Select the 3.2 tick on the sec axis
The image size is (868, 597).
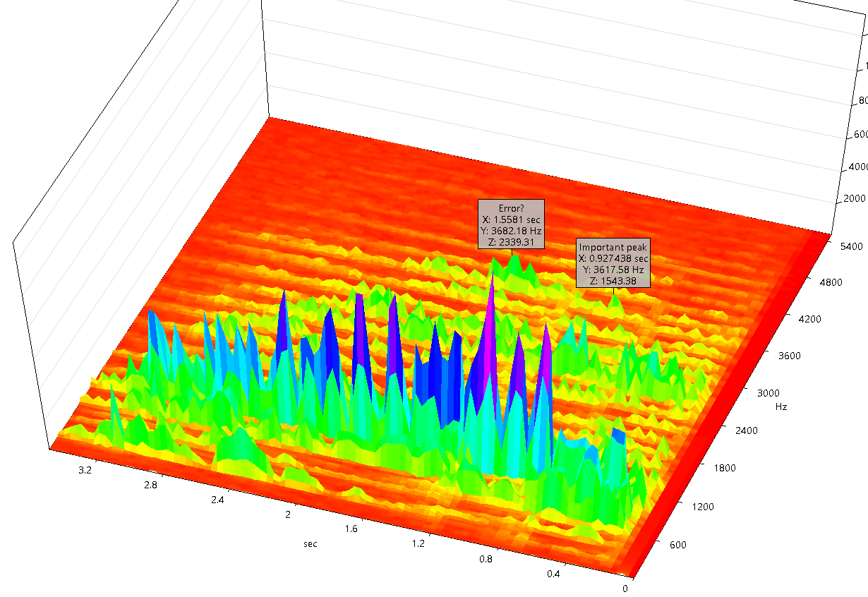pos(85,469)
